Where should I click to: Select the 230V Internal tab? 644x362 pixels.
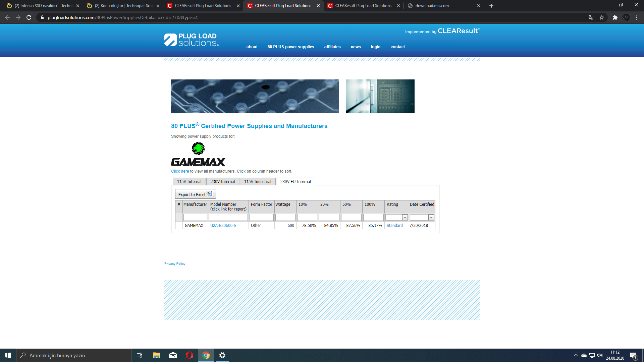coord(223,182)
